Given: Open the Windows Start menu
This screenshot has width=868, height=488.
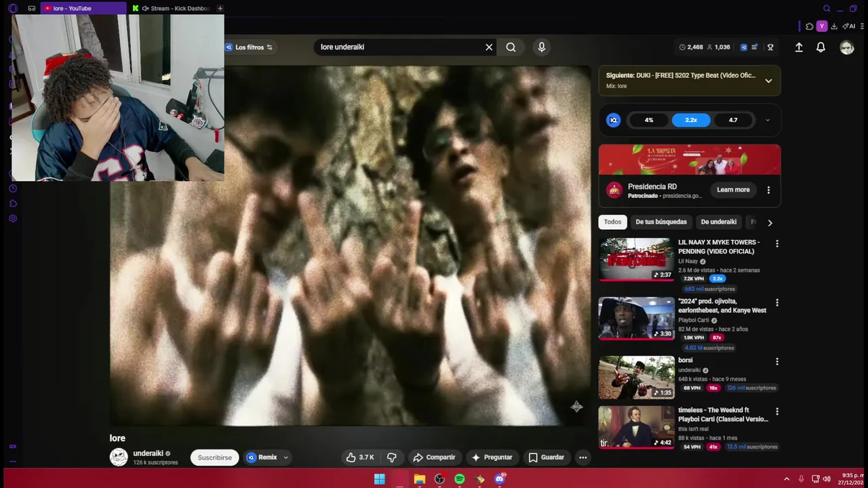Looking at the screenshot, I should [380, 479].
